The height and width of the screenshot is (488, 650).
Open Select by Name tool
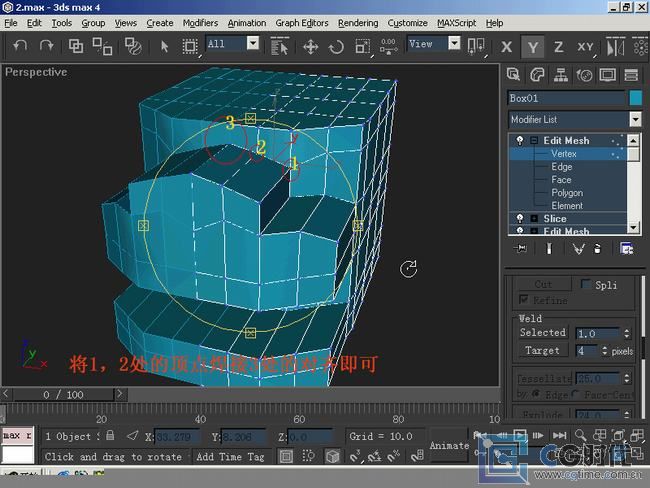coord(279,46)
